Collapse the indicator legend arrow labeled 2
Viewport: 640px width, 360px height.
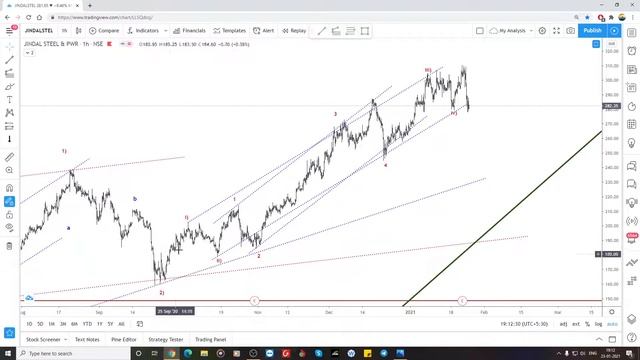(29, 53)
